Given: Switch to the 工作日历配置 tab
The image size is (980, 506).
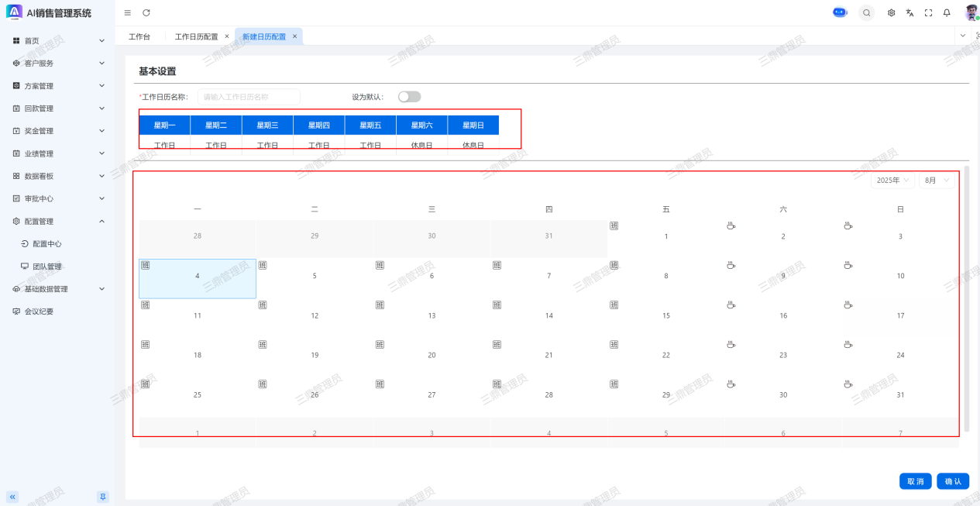Looking at the screenshot, I should coord(196,36).
